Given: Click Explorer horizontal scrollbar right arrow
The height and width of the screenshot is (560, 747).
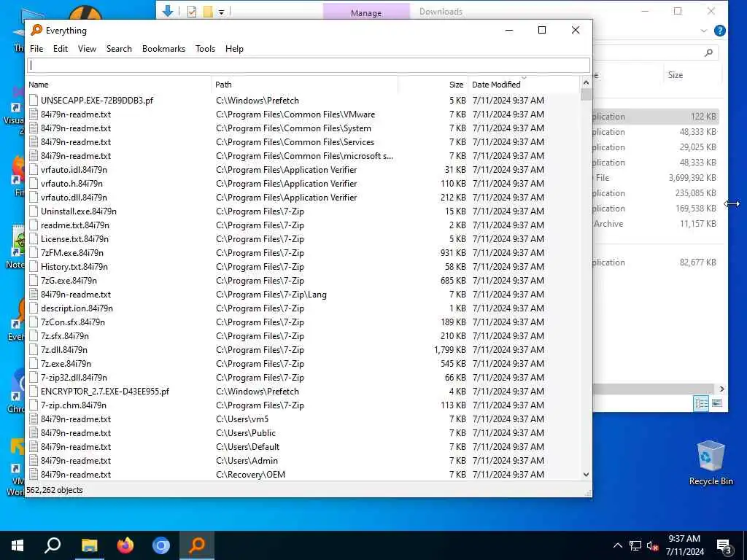Looking at the screenshot, I should (721, 389).
